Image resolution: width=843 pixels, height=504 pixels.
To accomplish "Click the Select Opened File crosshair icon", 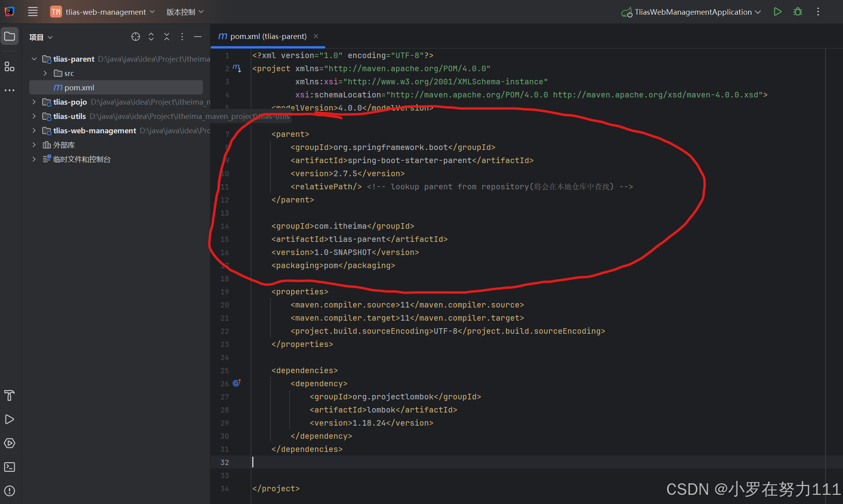I will coord(136,37).
